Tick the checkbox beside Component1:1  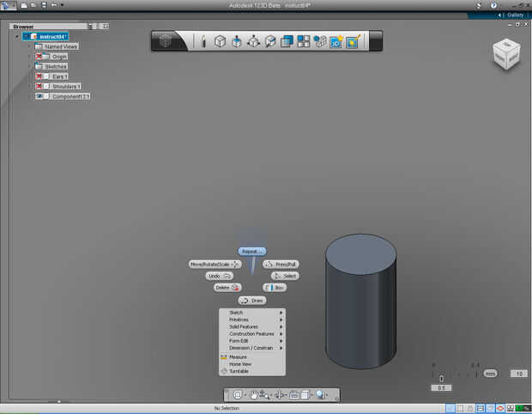(46, 96)
